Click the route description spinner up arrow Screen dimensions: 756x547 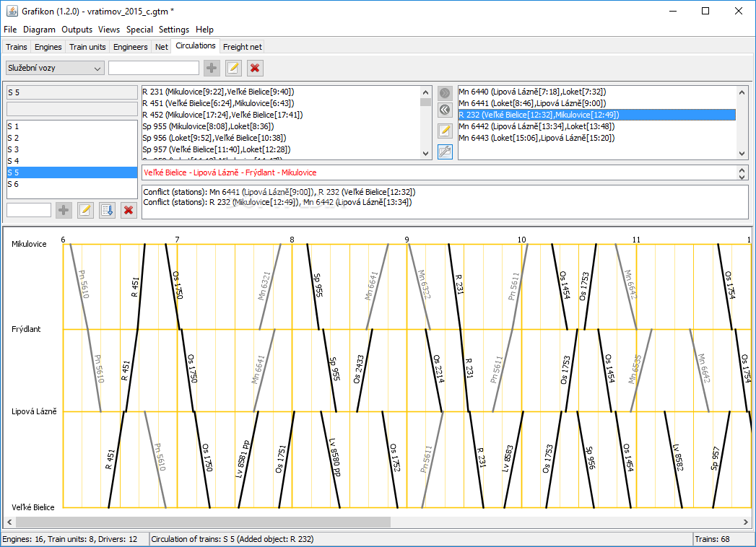point(742,169)
